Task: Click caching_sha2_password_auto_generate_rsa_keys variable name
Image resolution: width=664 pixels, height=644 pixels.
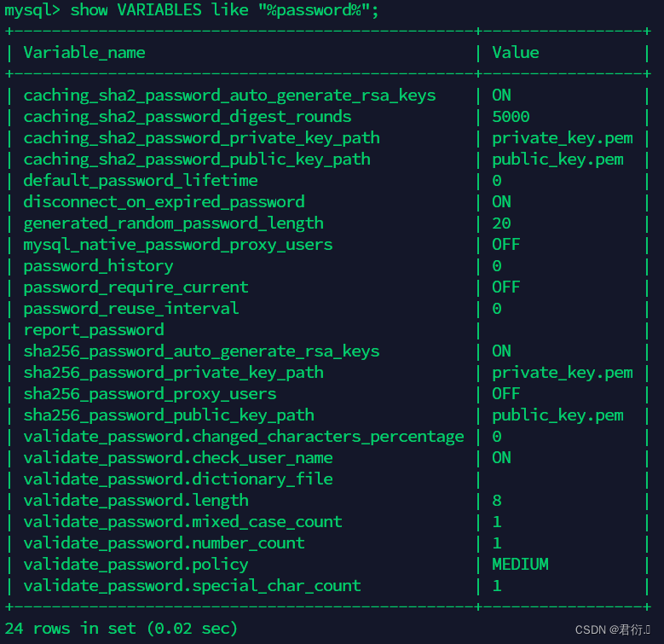Action: (x=229, y=96)
